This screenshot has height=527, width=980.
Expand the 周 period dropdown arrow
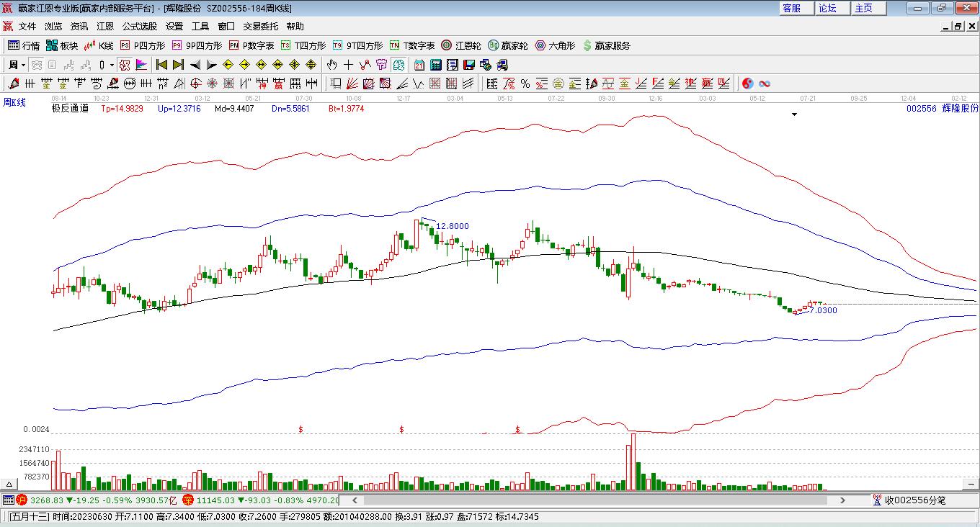pos(23,65)
